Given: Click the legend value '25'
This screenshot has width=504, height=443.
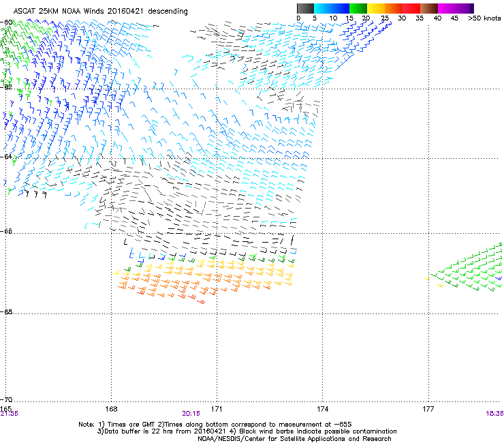Looking at the screenshot, I should tap(385, 18).
